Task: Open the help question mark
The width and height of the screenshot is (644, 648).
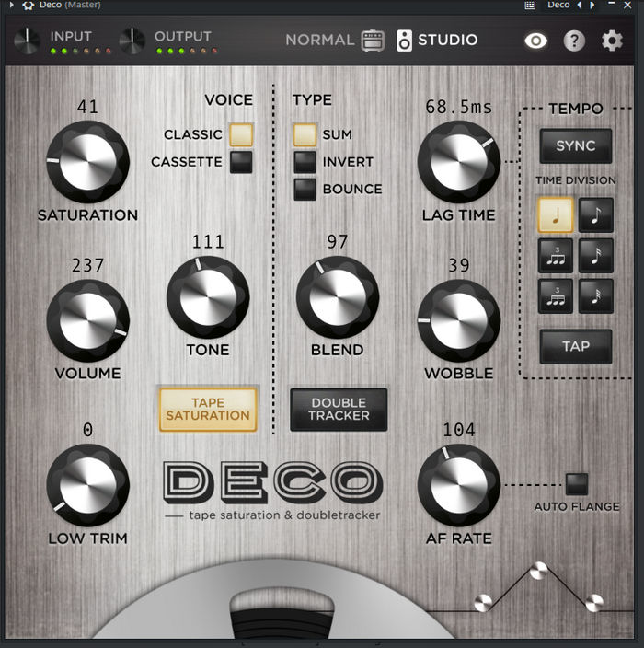Action: pyautogui.click(x=574, y=40)
